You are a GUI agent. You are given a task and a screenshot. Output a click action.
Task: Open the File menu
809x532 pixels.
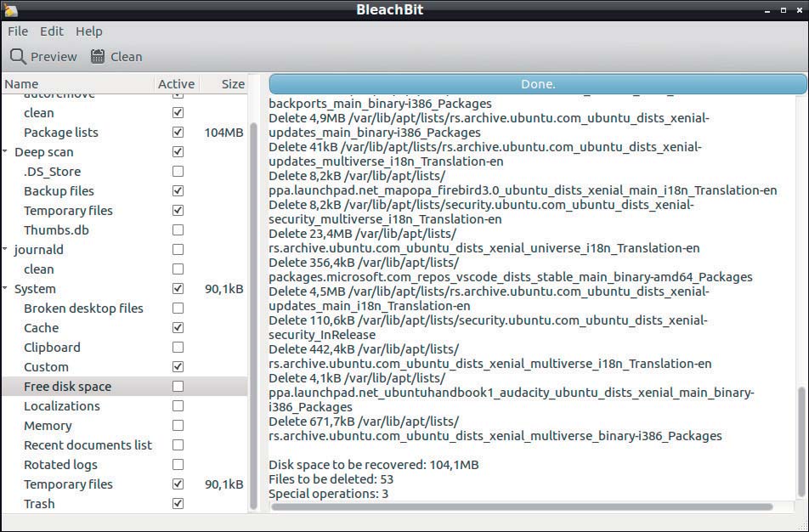click(18, 31)
